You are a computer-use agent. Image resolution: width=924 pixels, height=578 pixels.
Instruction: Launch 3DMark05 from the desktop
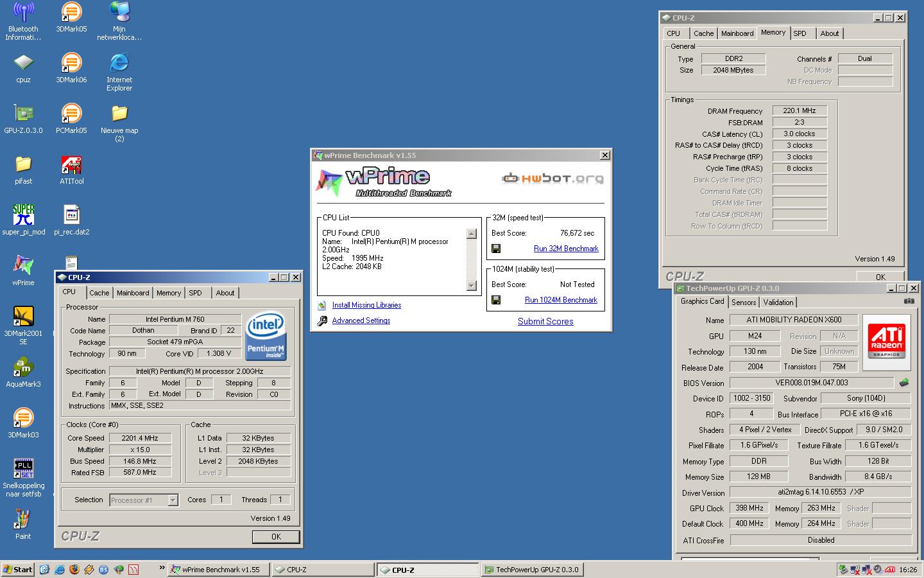[x=71, y=18]
